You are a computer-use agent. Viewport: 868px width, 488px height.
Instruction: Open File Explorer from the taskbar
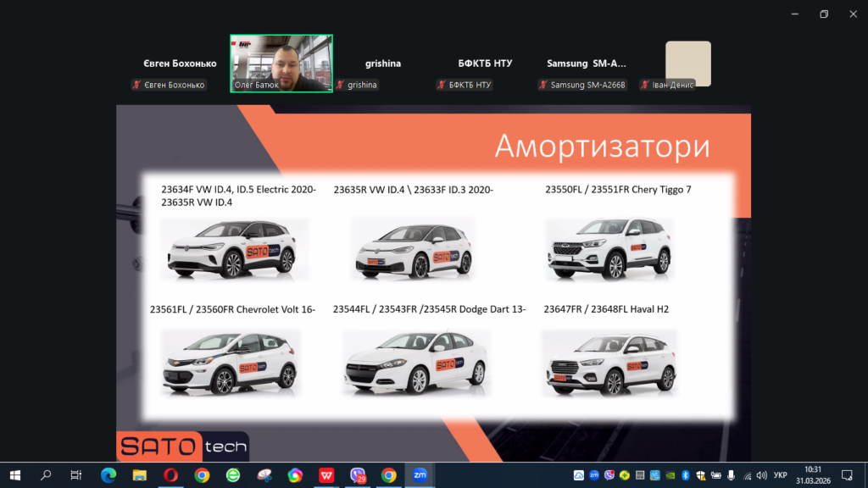click(x=139, y=475)
